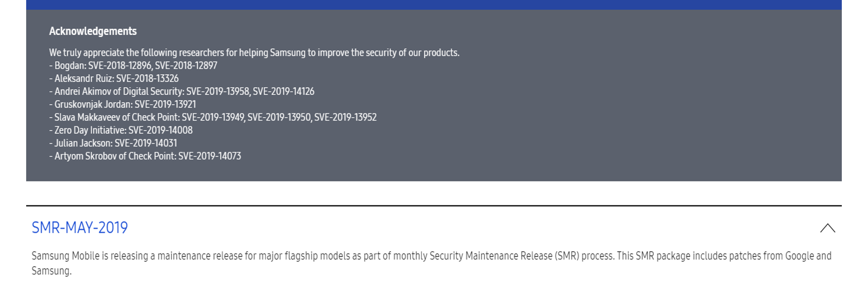Click the SVE-2019-13950 identifier
Screen dimensions: 868x303
pyautogui.click(x=278, y=117)
